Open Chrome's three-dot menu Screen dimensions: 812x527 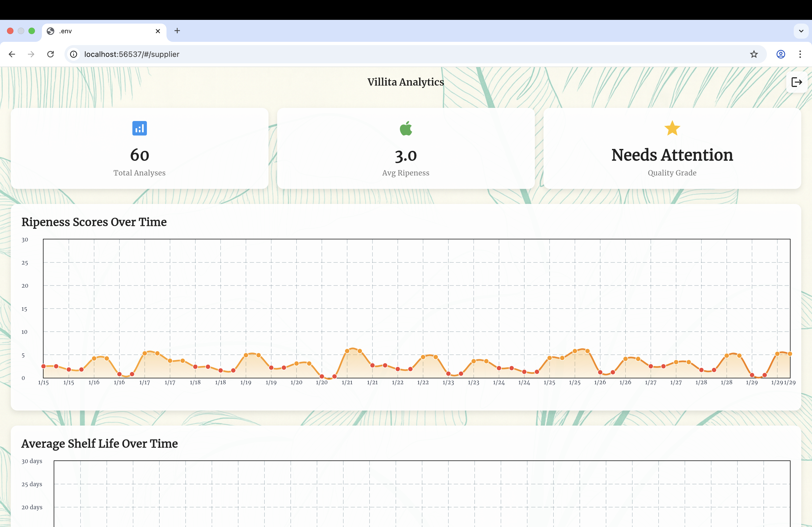tap(800, 54)
